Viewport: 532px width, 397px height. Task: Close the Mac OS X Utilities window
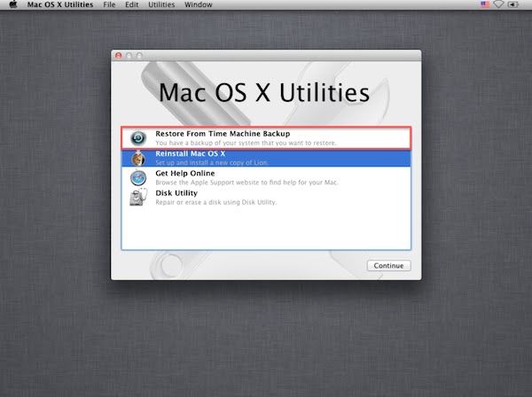[119, 55]
